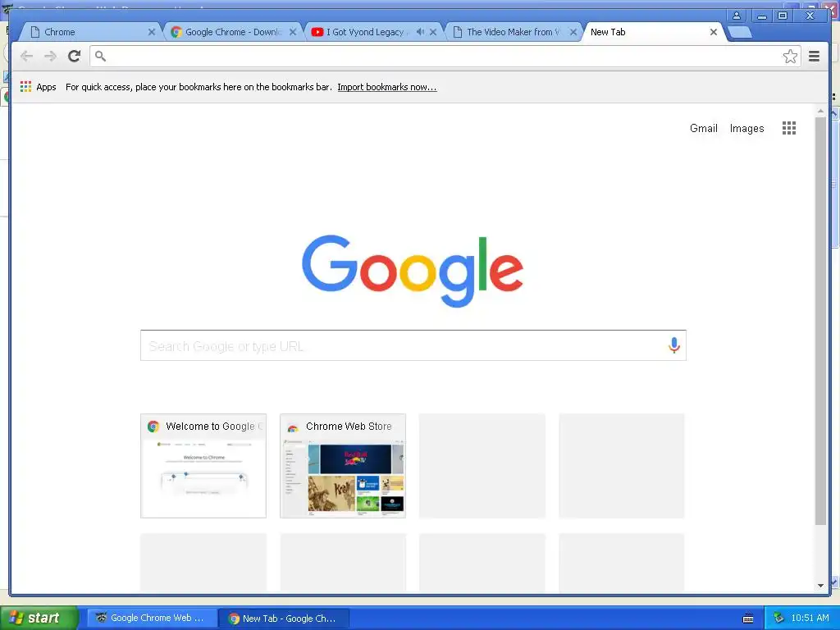This screenshot has height=630, width=840.
Task: Switch to Google Chrome - Download tab
Action: 231,32
